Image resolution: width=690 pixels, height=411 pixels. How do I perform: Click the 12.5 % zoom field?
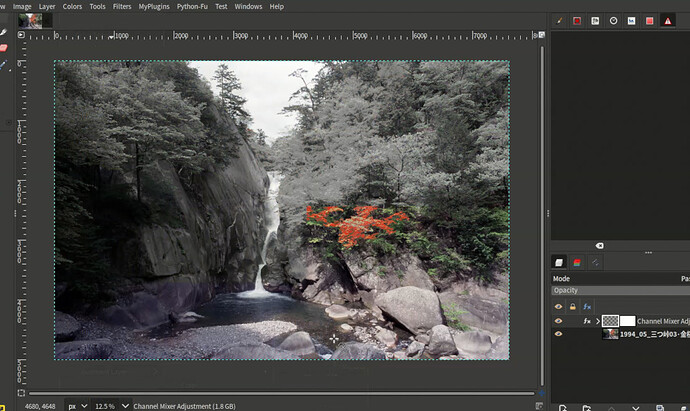coord(105,406)
